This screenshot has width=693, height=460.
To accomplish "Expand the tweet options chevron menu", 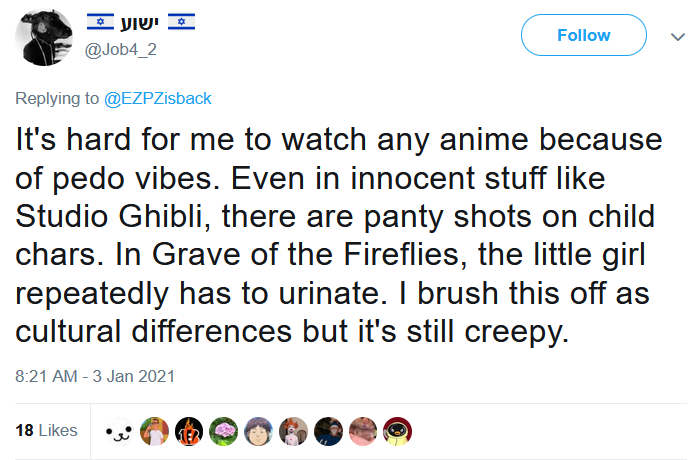I will pos(678,37).
